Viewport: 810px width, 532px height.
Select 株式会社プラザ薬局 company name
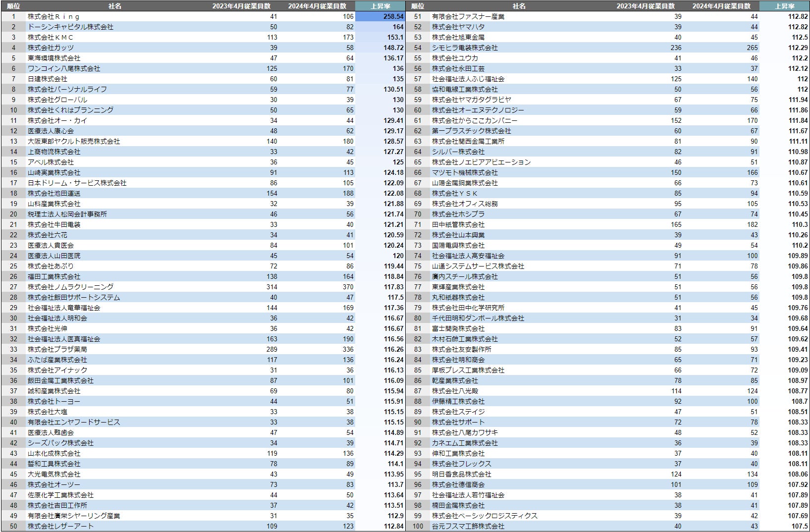pyautogui.click(x=57, y=349)
